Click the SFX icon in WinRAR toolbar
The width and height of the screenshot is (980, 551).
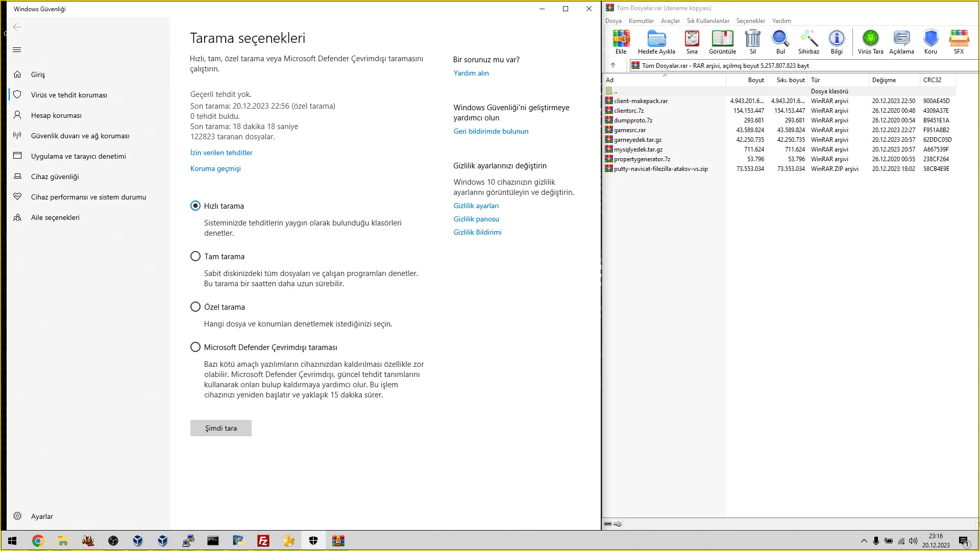(959, 42)
